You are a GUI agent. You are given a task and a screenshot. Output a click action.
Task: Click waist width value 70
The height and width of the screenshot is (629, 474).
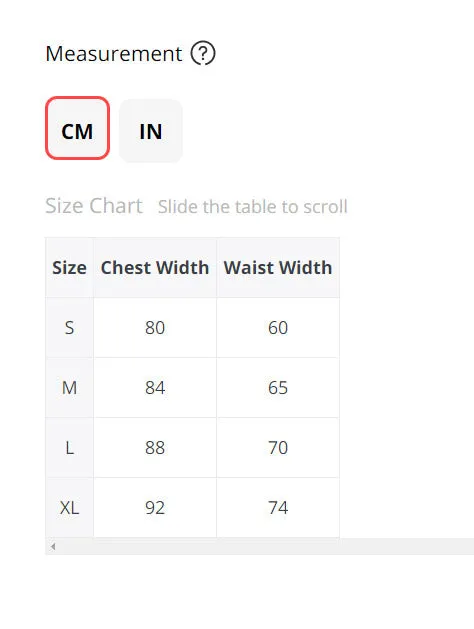point(278,448)
